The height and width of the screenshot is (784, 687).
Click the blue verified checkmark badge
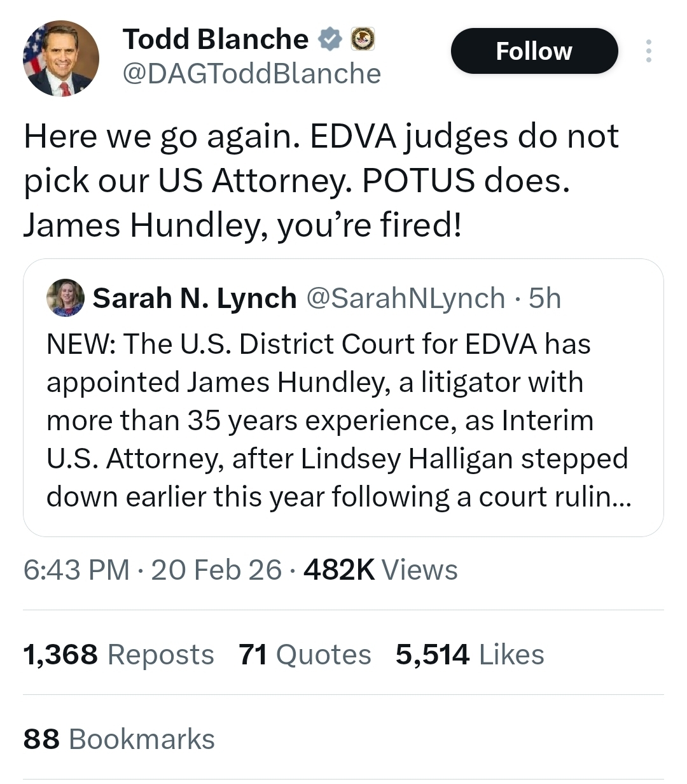pos(330,39)
